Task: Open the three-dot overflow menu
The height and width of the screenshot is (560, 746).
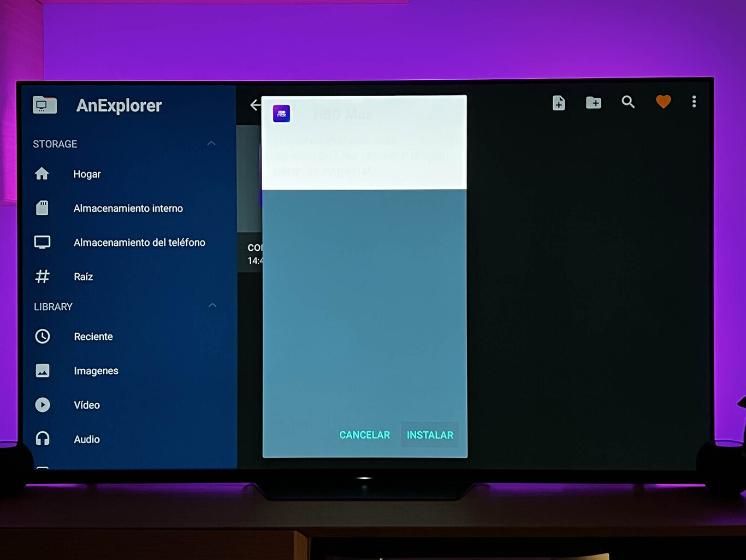Action: pos(694,102)
